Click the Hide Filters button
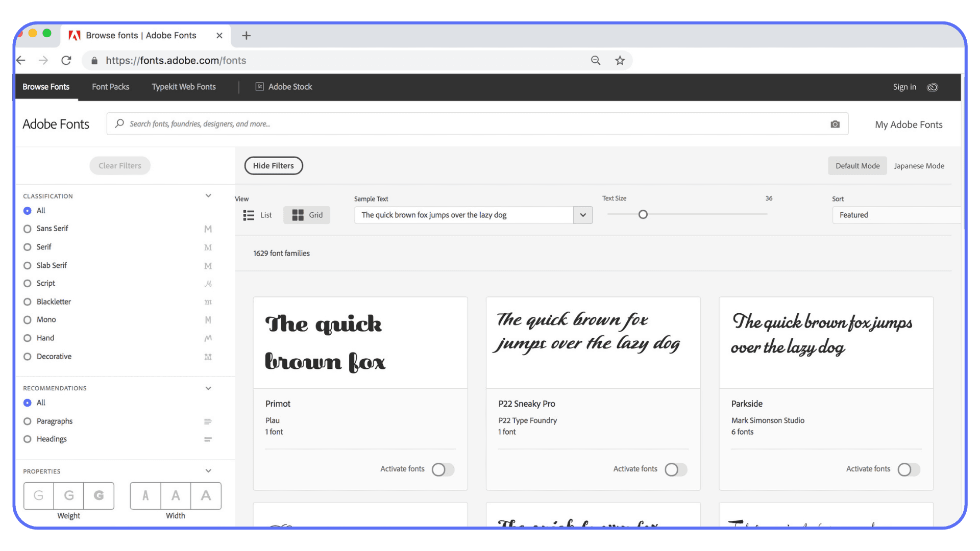 tap(273, 165)
